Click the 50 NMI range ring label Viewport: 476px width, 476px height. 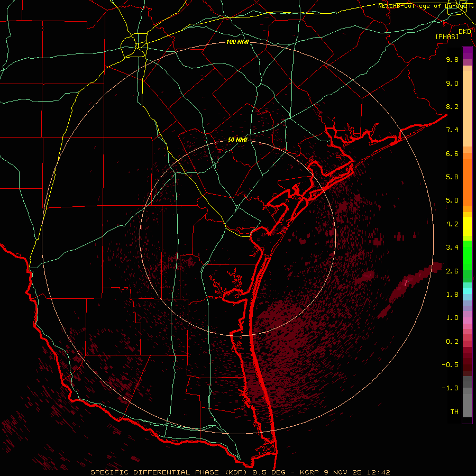click(237, 140)
